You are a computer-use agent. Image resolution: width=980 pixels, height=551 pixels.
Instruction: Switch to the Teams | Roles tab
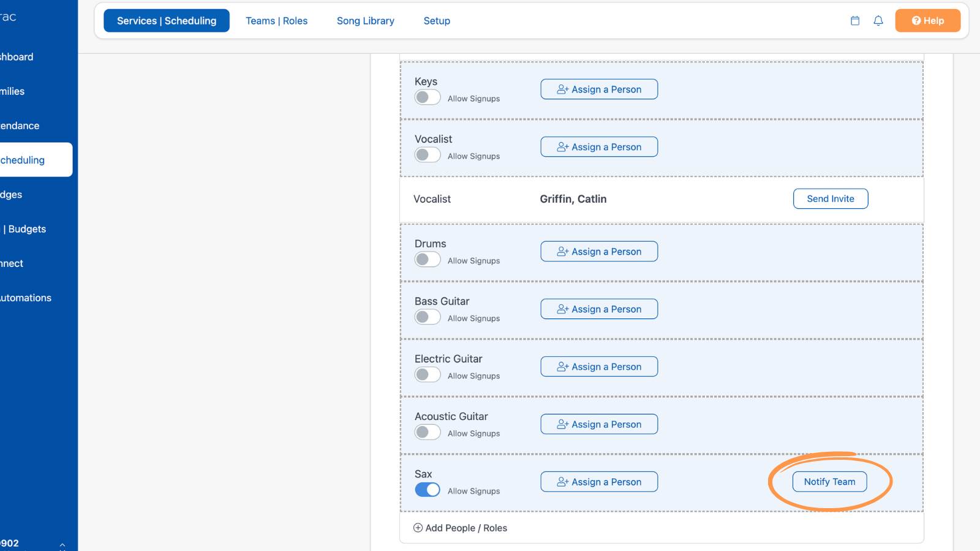[277, 21]
